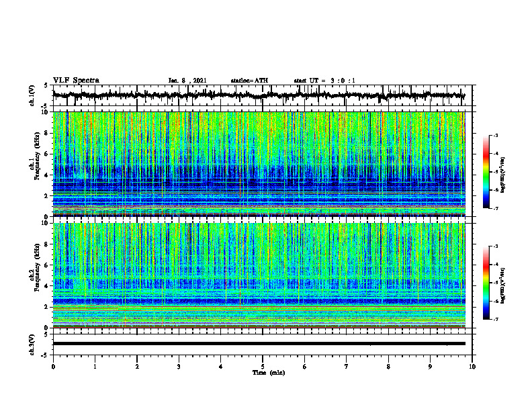Click the ch.1 voltage waveform trace
532x411 pixels.
pyautogui.click(x=259, y=95)
